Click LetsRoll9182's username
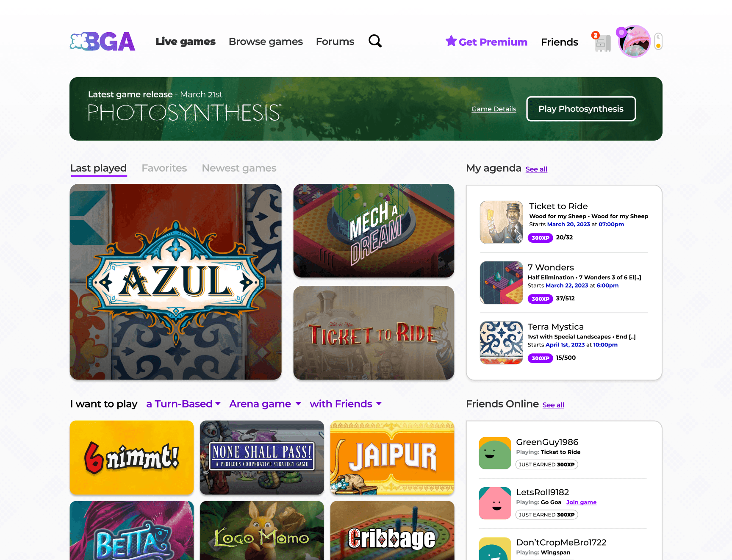This screenshot has height=560, width=732. [x=543, y=492]
